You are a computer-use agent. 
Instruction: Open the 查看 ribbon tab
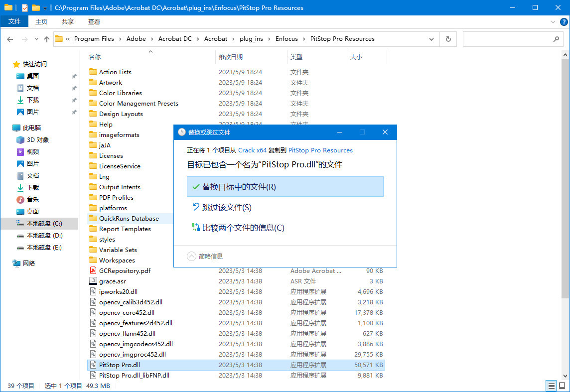click(x=94, y=21)
